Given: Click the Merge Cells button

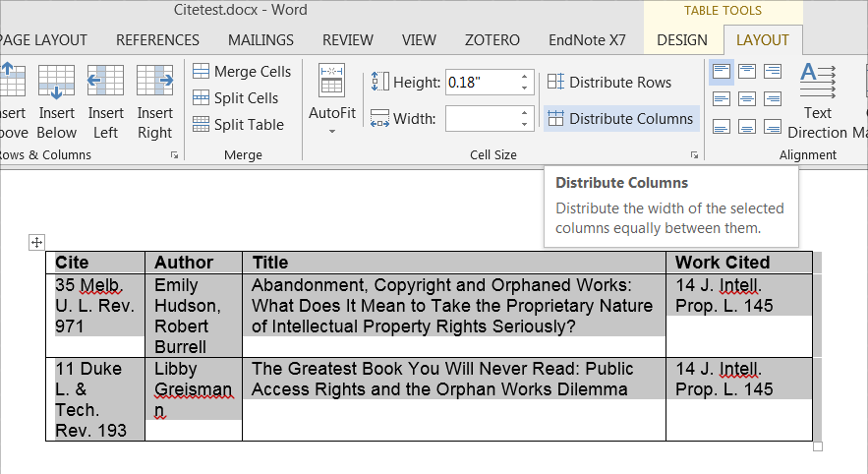Looking at the screenshot, I should pos(242,71).
